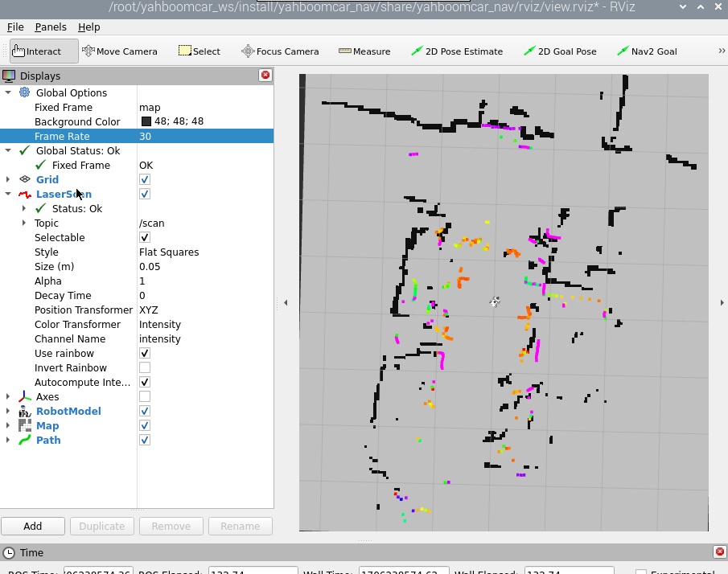This screenshot has width=728, height=574.
Task: Toggle the Grid display checkbox
Action: [144, 179]
